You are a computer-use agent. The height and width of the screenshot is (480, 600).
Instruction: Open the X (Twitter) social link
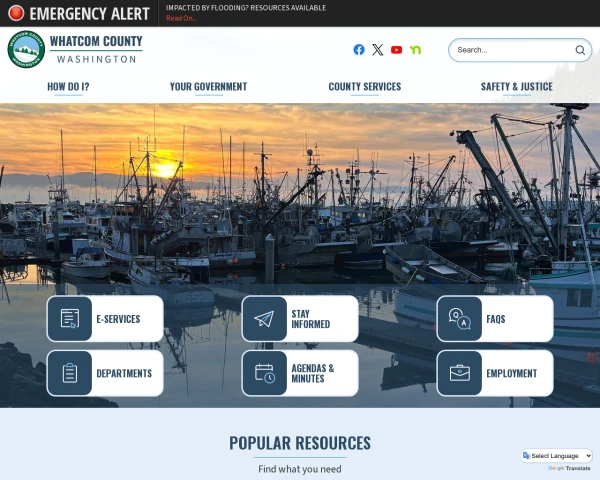tap(377, 50)
